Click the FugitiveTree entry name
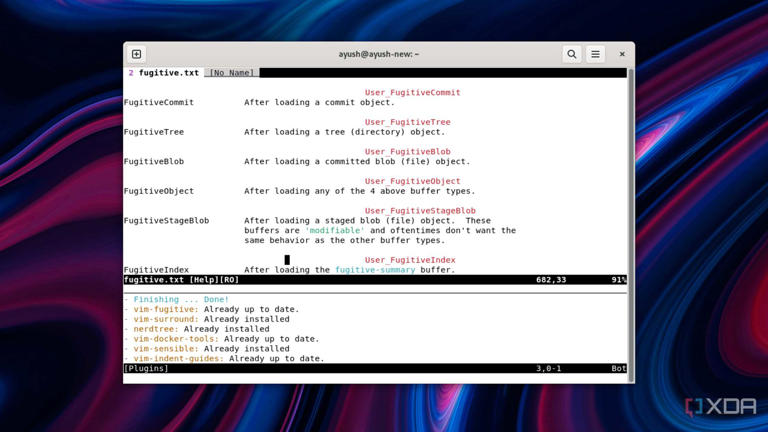Viewport: 768px width, 432px height. point(154,132)
